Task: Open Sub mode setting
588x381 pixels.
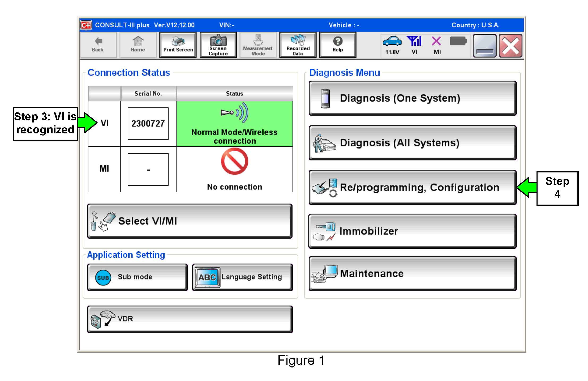Action: 137,277
